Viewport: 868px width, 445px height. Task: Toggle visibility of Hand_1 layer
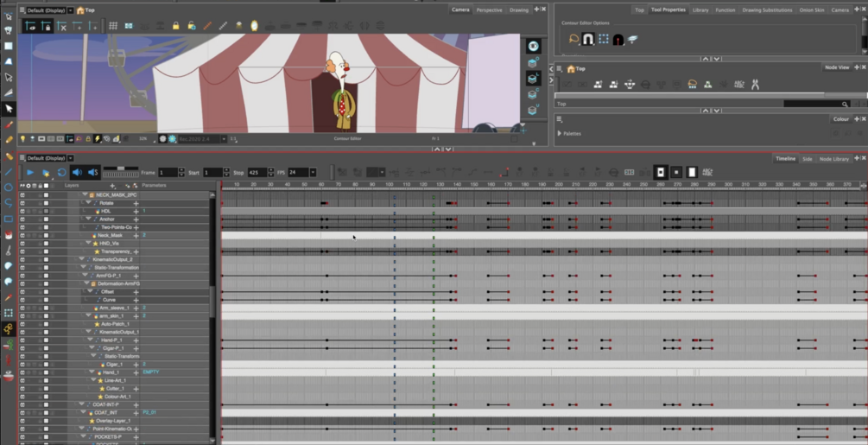22,372
